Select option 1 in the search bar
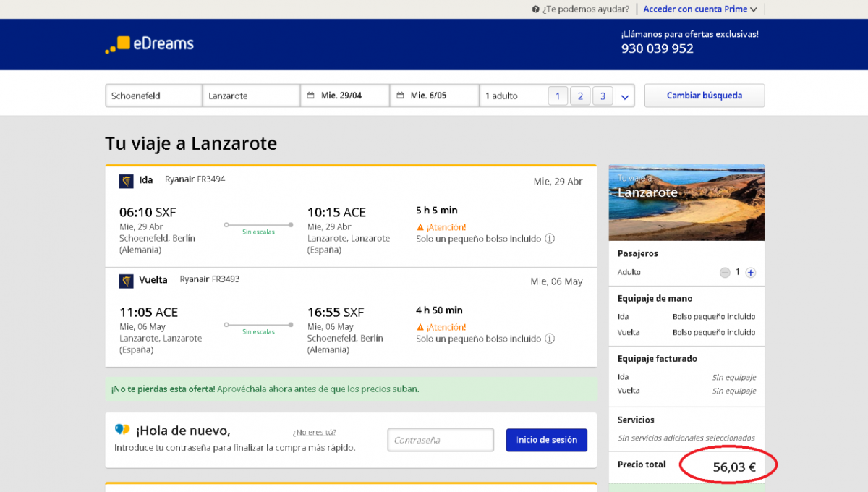The image size is (868, 492). coord(558,96)
